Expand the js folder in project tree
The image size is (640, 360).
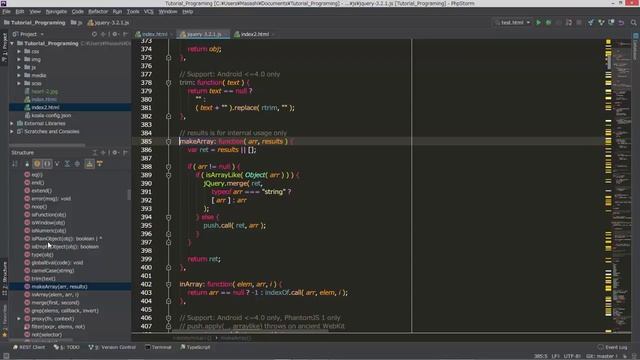pyautogui.click(x=19, y=67)
